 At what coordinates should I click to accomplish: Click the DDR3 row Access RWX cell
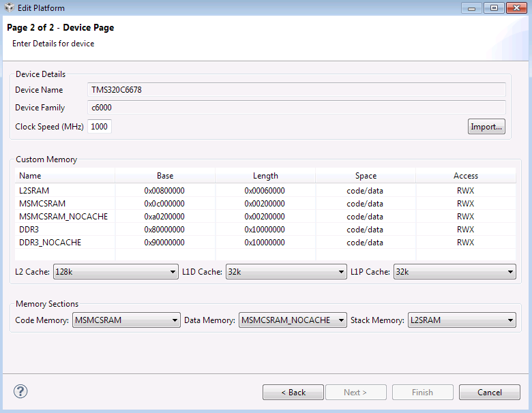point(465,230)
